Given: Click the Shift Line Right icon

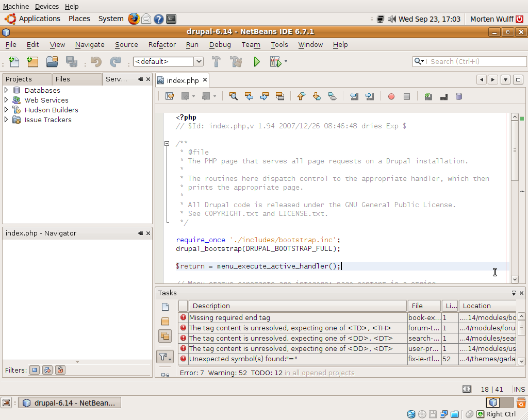Looking at the screenshot, I should pyautogui.click(x=370, y=96).
